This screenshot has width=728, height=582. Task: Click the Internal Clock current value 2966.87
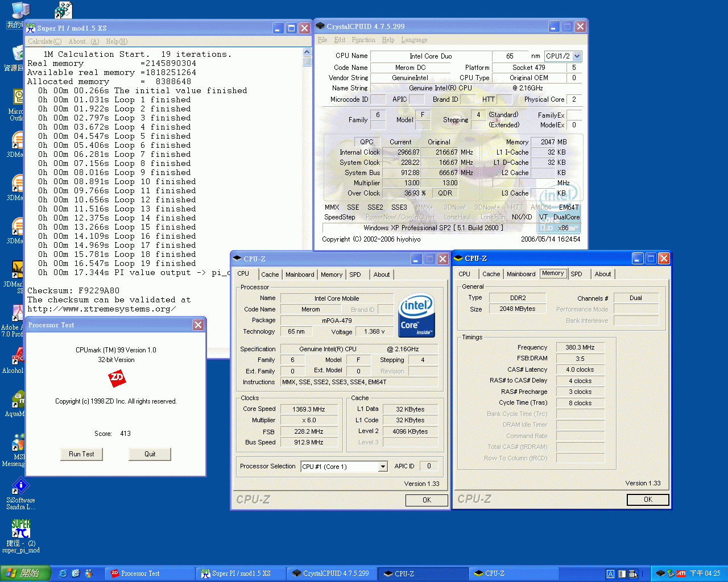pyautogui.click(x=402, y=152)
